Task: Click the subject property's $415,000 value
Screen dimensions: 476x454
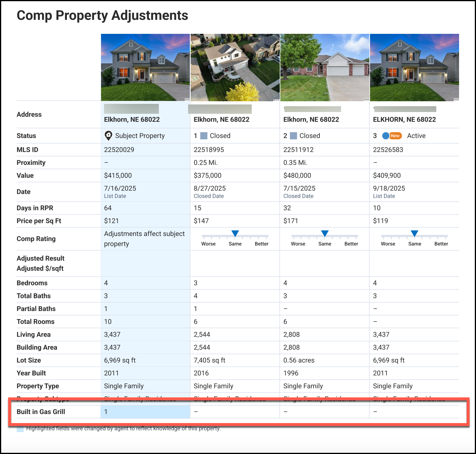Action: (118, 175)
